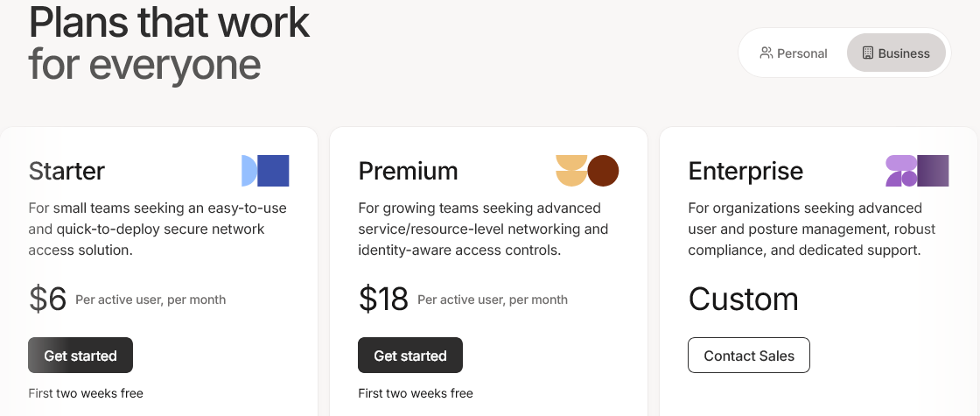The width and height of the screenshot is (980, 416).
Task: Click the people icon beside Personal
Action: (766, 53)
